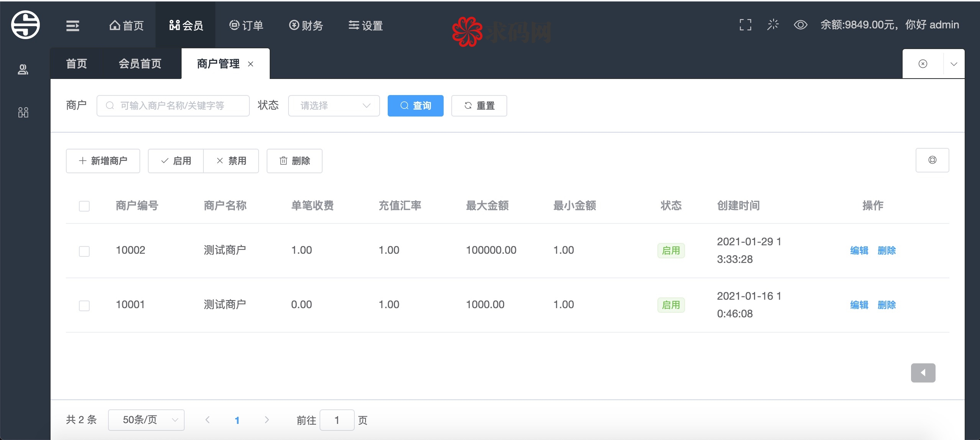
Task: Toggle the checkbox for merchant 10001
Action: 84,305
